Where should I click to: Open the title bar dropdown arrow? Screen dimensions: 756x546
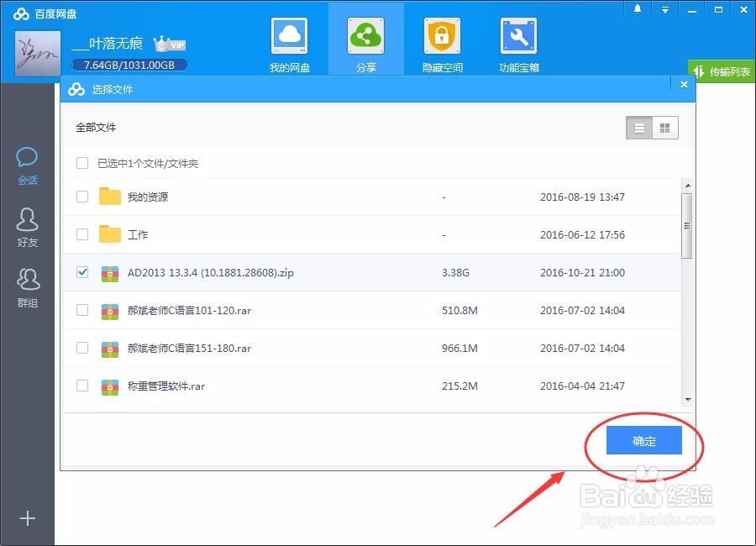(665, 8)
